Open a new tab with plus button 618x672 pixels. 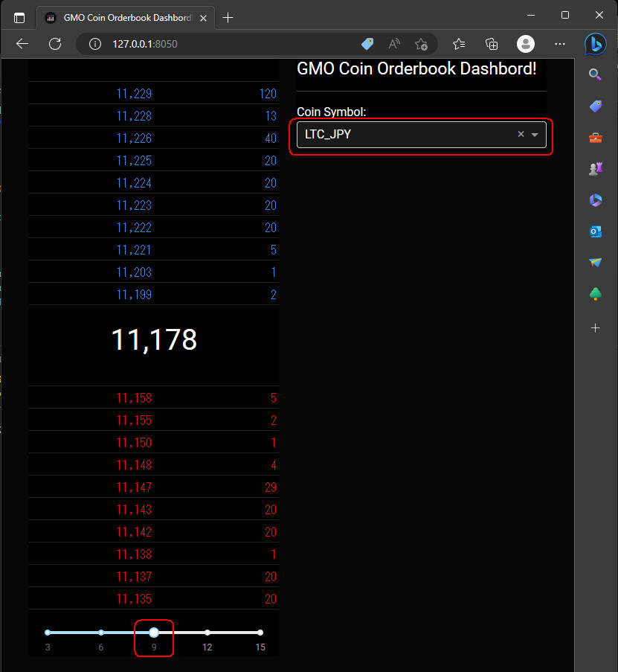click(228, 18)
